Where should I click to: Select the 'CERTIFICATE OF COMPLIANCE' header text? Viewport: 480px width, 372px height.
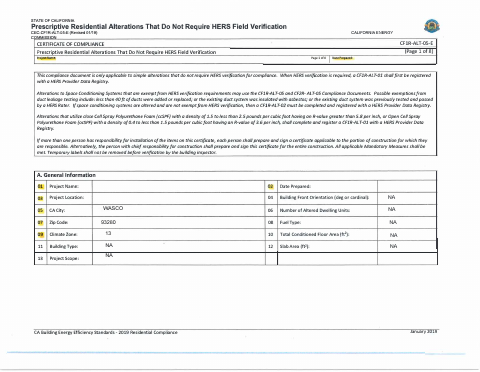(x=70, y=44)
